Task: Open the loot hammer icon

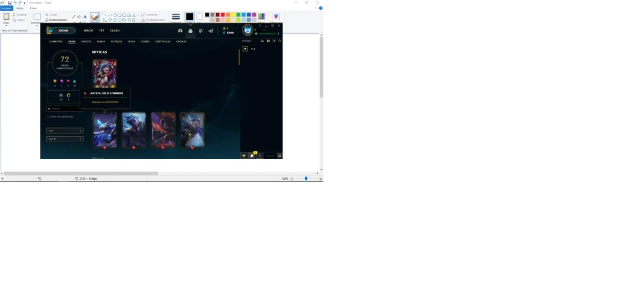Action: click(201, 31)
